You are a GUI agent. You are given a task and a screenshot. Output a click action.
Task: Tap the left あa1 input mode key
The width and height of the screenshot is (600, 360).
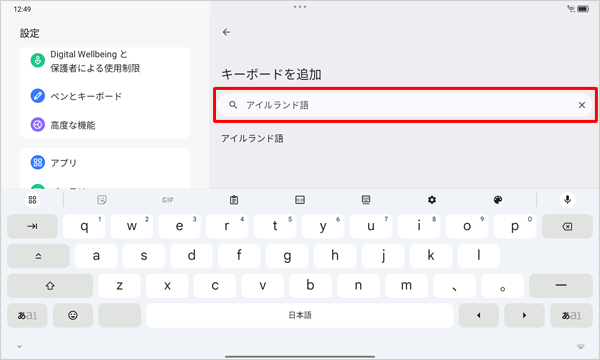(x=27, y=315)
